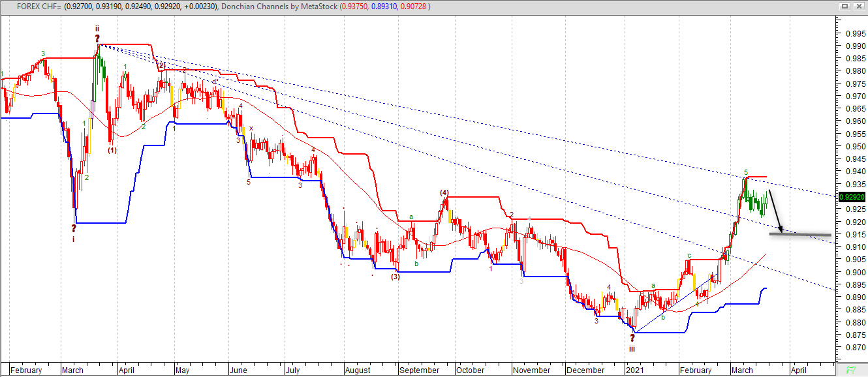The height and width of the screenshot is (377, 868).
Task: Select the (3) wave label below August low
Action: pyautogui.click(x=395, y=277)
